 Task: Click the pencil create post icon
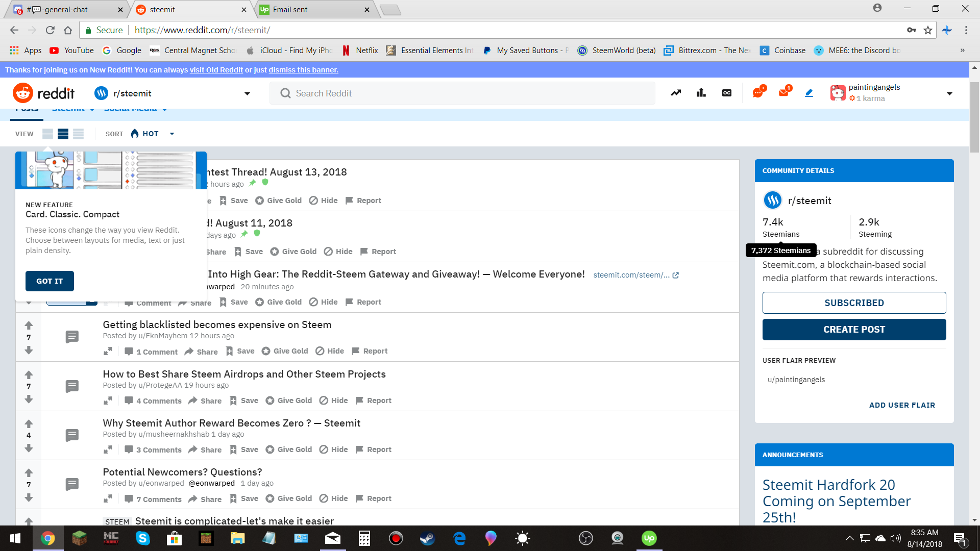click(x=809, y=93)
